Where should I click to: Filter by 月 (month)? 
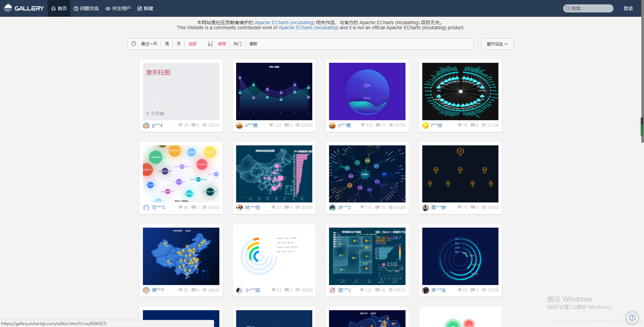179,44
